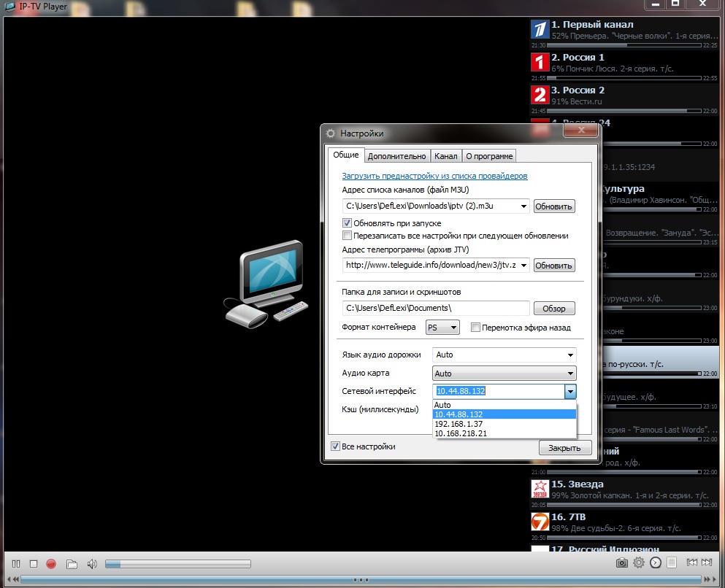
Task: Select channel 2. Россия 1
Action: 624,66
